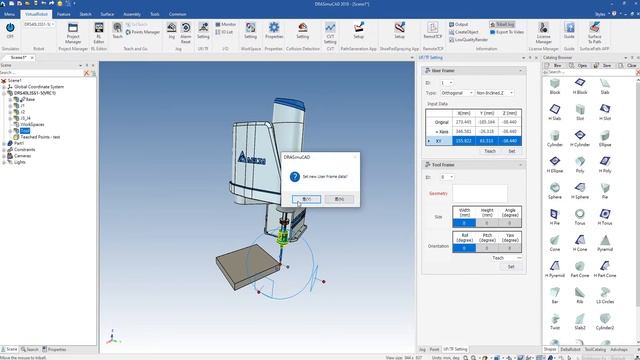Screen dimensions: 640x360
Task: Click the User Frame Set button
Action: click(511, 151)
